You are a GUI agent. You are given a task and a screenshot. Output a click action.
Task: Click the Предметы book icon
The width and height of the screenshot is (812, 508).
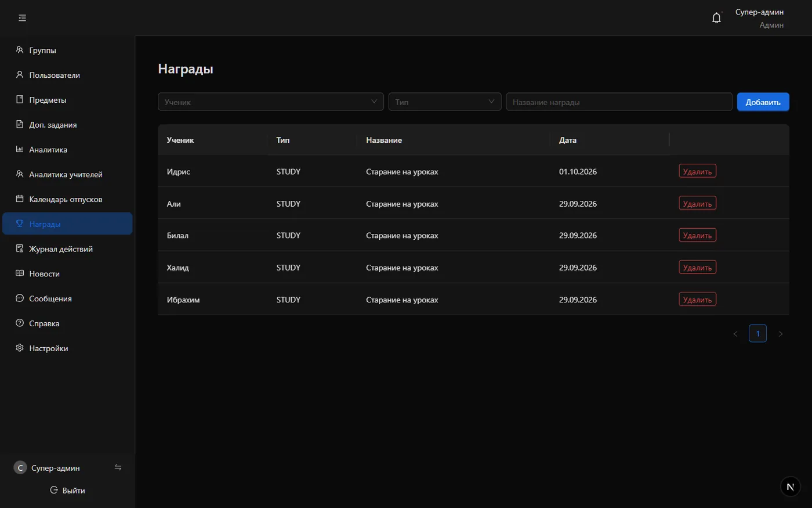click(x=20, y=100)
